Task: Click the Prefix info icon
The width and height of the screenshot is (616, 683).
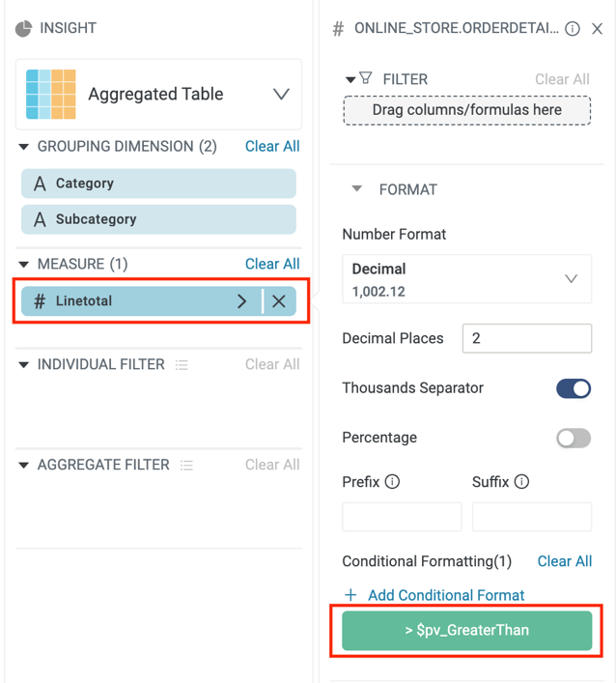Action: coord(393,481)
